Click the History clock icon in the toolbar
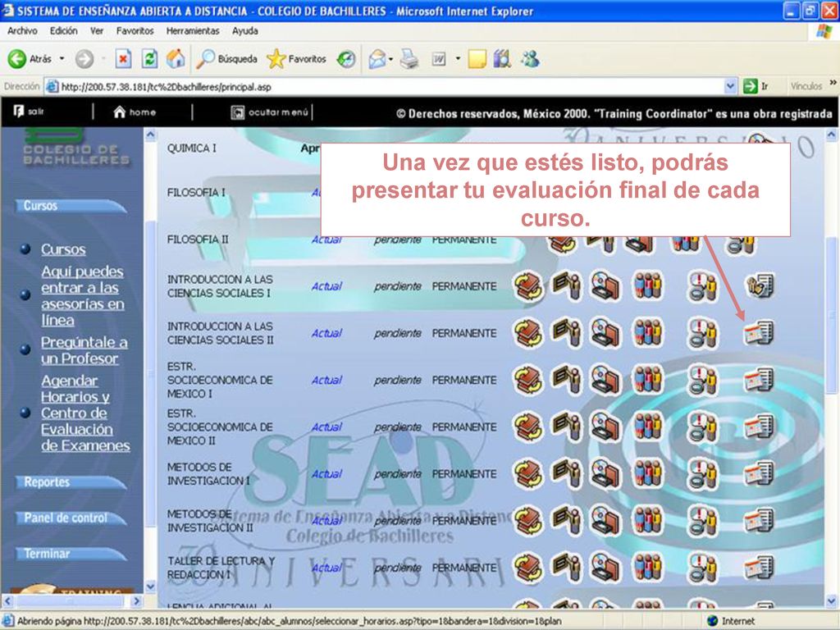 (346, 59)
